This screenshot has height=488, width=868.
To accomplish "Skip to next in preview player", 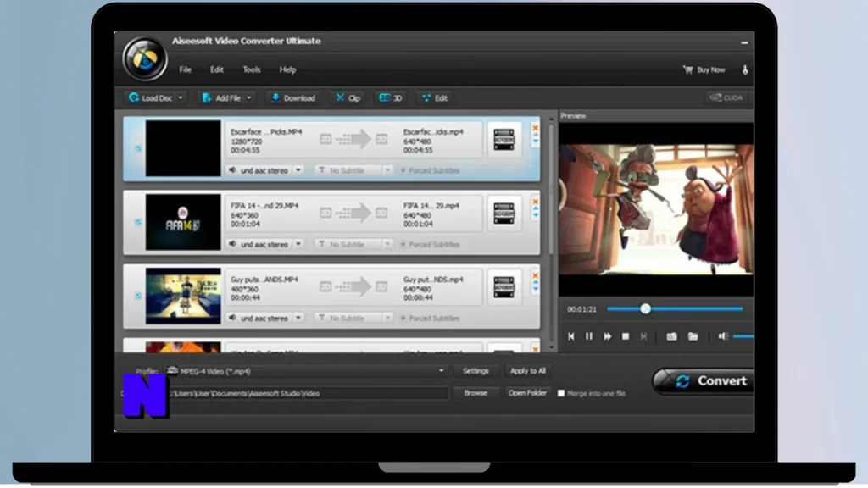I will [x=643, y=336].
